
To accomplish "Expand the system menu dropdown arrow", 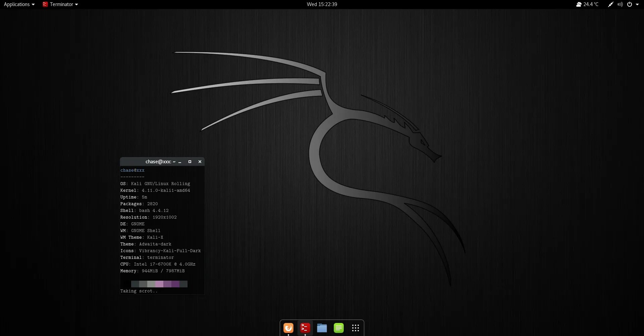I will (637, 4).
